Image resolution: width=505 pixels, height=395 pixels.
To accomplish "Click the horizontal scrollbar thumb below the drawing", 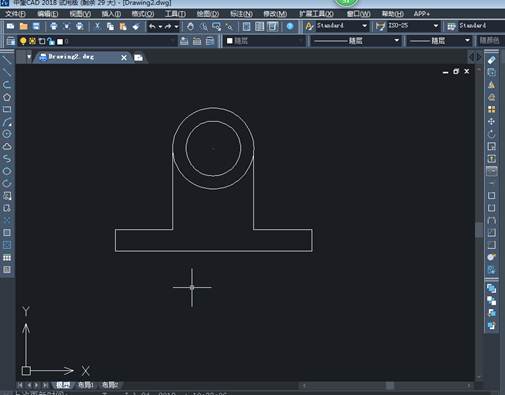I will point(389,386).
